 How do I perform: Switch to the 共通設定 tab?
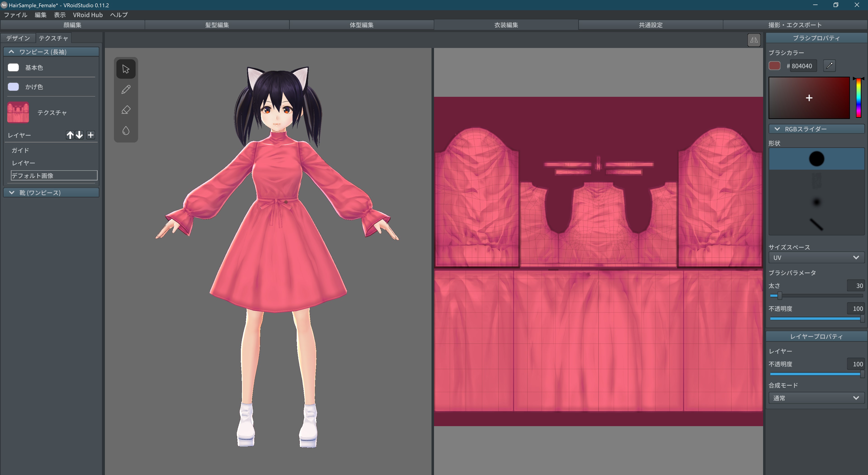pos(651,25)
